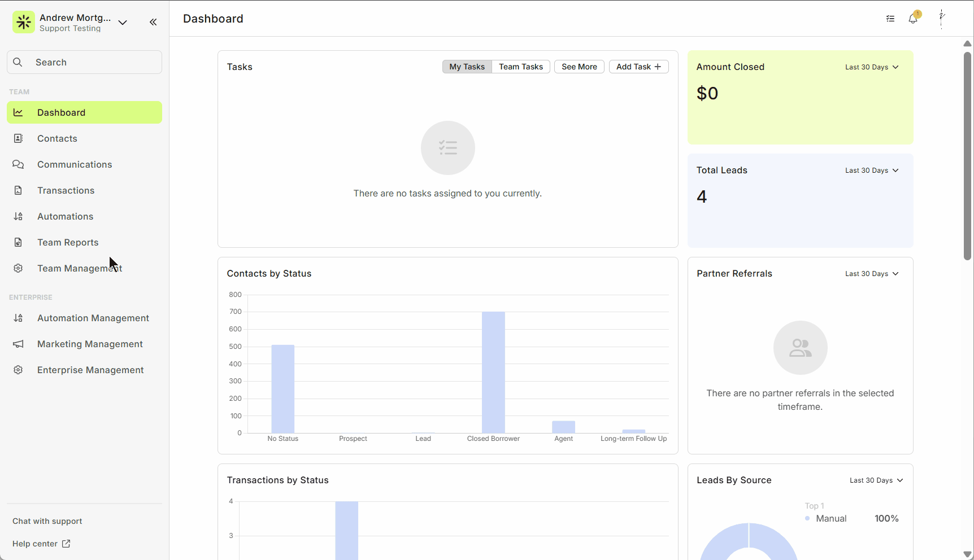
Task: Open the notifications bell
Action: (x=913, y=19)
